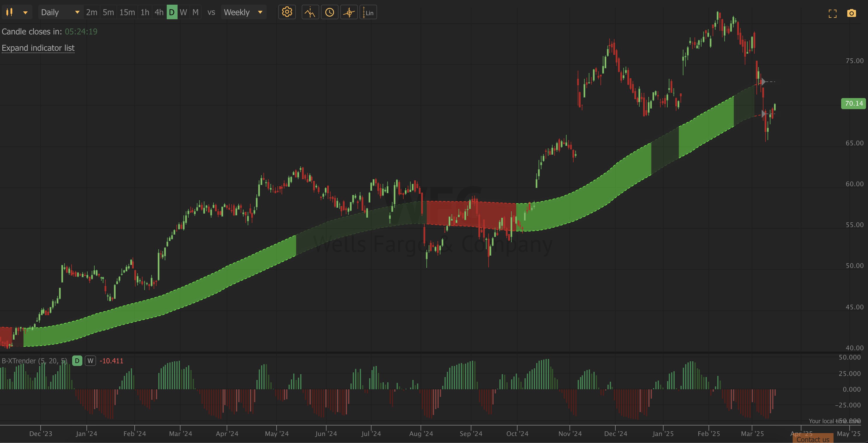The height and width of the screenshot is (443, 868).
Task: Click the clock countdown icon
Action: click(329, 13)
